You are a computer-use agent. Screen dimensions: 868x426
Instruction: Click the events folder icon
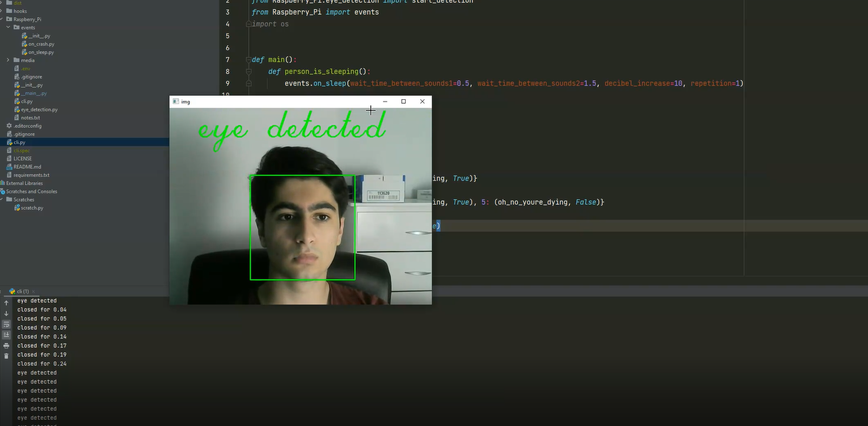pyautogui.click(x=16, y=27)
